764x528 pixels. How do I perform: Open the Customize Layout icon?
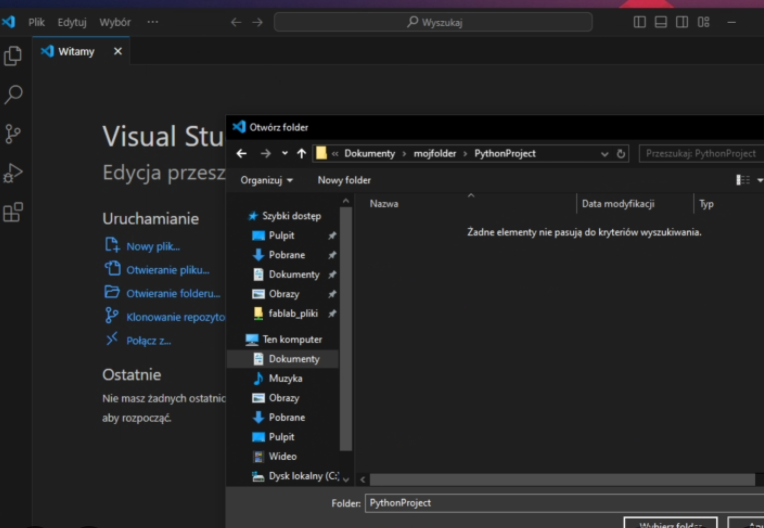click(703, 22)
